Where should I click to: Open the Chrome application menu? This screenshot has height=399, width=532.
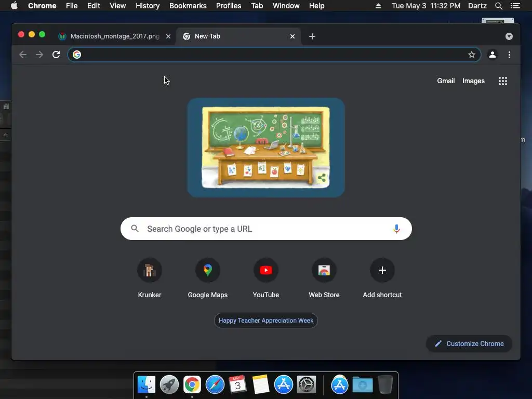(42, 6)
